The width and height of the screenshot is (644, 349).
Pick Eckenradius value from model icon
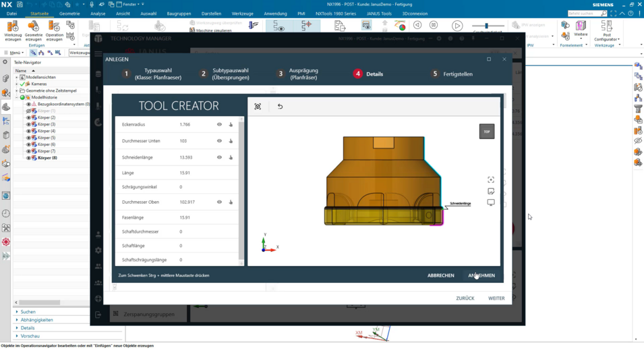[x=231, y=125]
